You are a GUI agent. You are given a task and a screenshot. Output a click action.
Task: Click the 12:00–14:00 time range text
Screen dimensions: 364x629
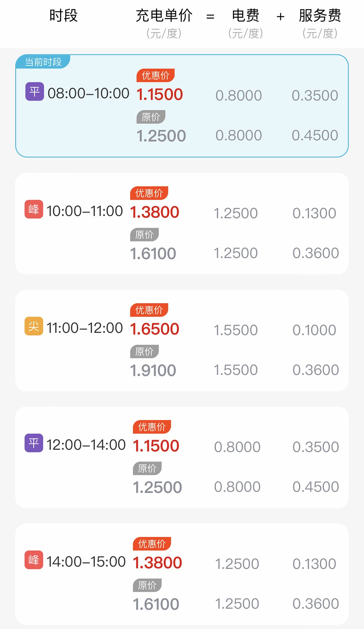point(86,445)
